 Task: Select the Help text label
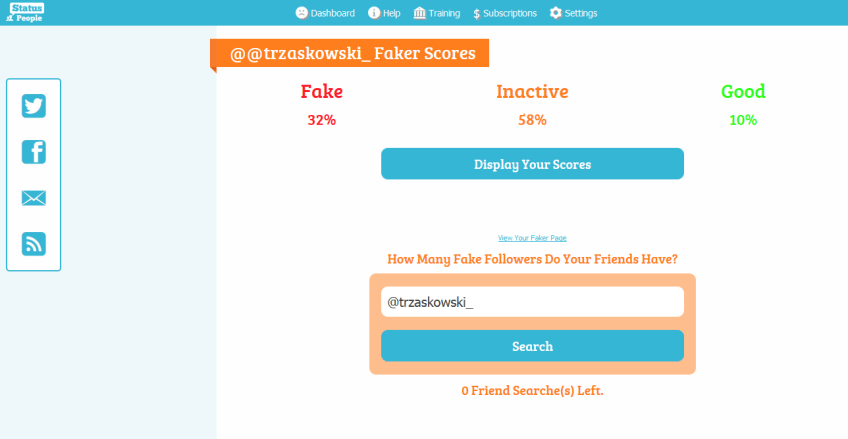(391, 13)
